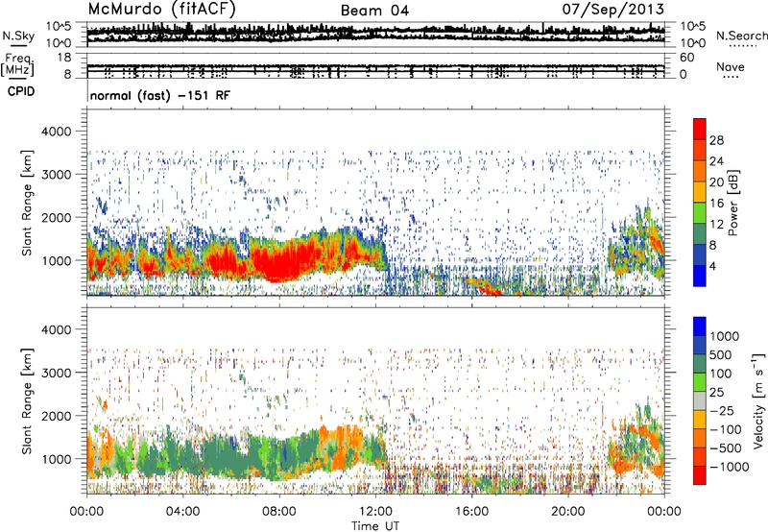
Task: Select the 12:00 time tick label
Action: (x=375, y=512)
